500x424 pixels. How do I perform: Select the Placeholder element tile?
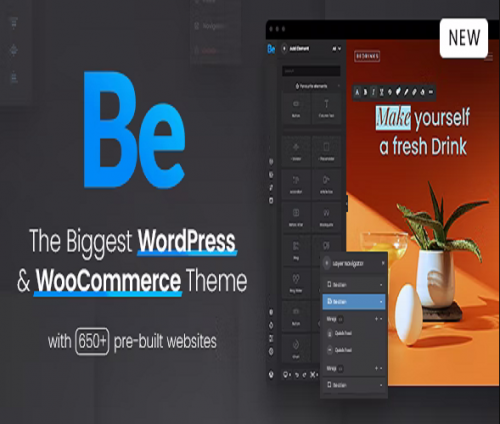(x=326, y=152)
